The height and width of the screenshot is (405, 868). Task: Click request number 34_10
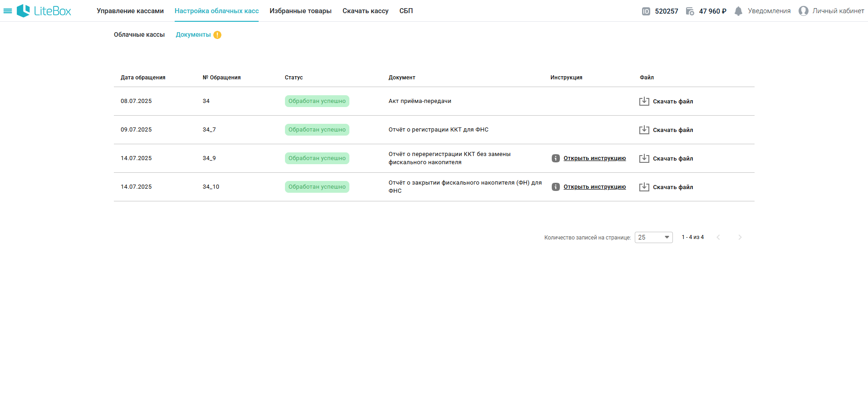(x=211, y=187)
